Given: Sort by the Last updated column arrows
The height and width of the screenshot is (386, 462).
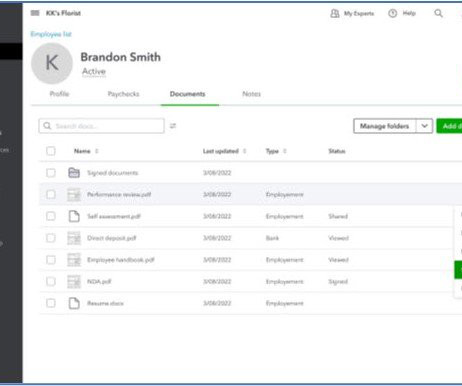Looking at the screenshot, I should tap(244, 151).
